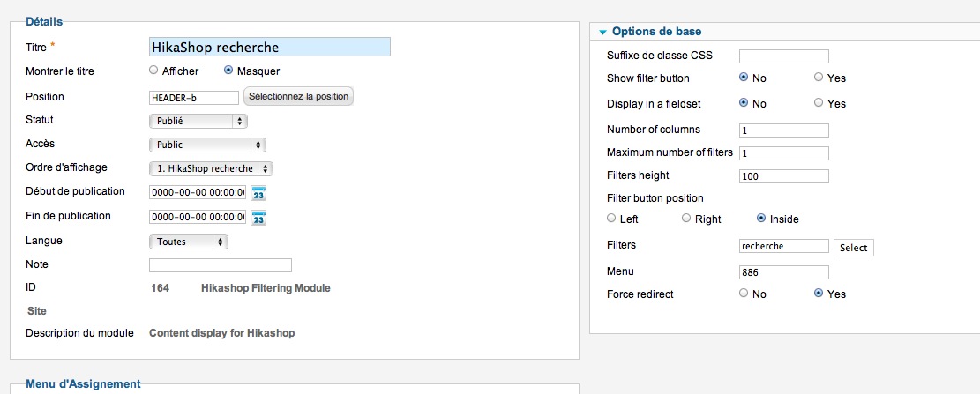This screenshot has width=980, height=394.
Task: Click Sélectionnez la position button
Action: (299, 97)
